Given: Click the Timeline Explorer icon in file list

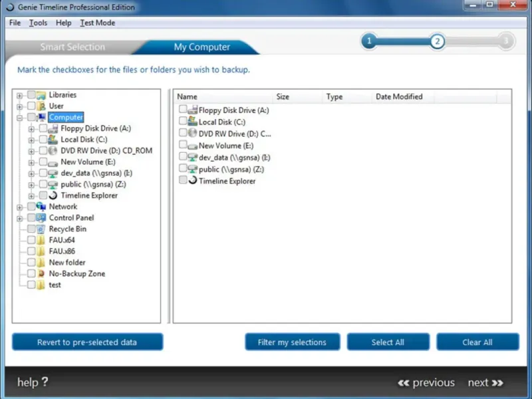Looking at the screenshot, I should (x=193, y=180).
